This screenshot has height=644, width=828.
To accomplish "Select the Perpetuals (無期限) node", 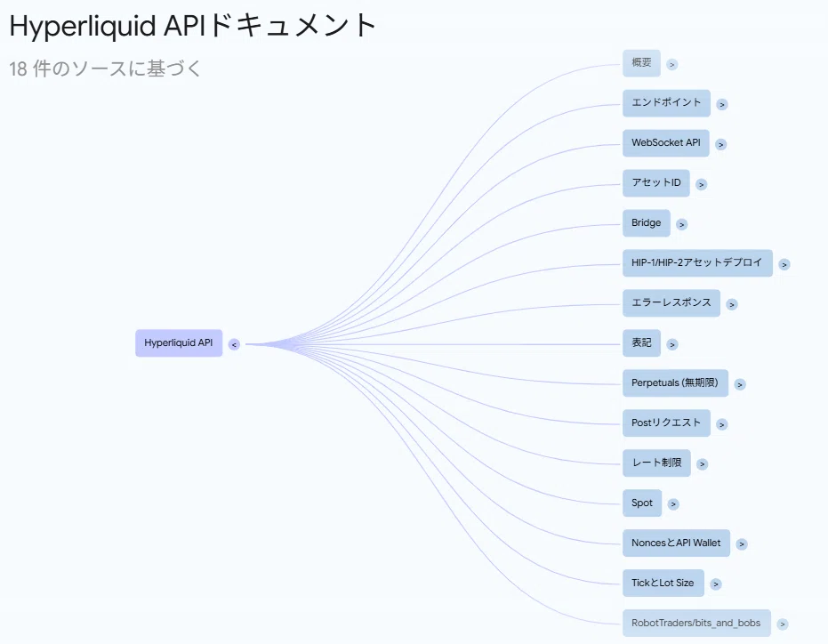I will pos(675,383).
